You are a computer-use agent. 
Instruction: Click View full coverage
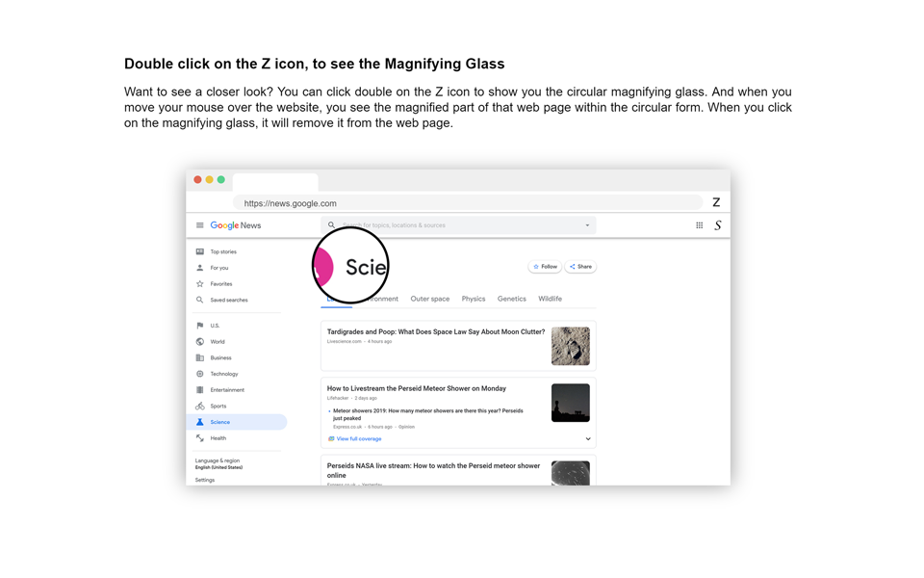click(x=355, y=439)
